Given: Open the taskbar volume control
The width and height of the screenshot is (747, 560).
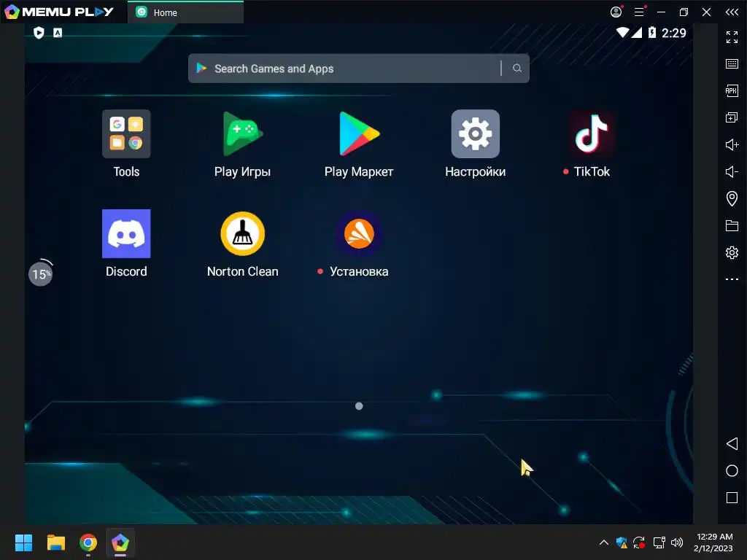Looking at the screenshot, I should [677, 542].
